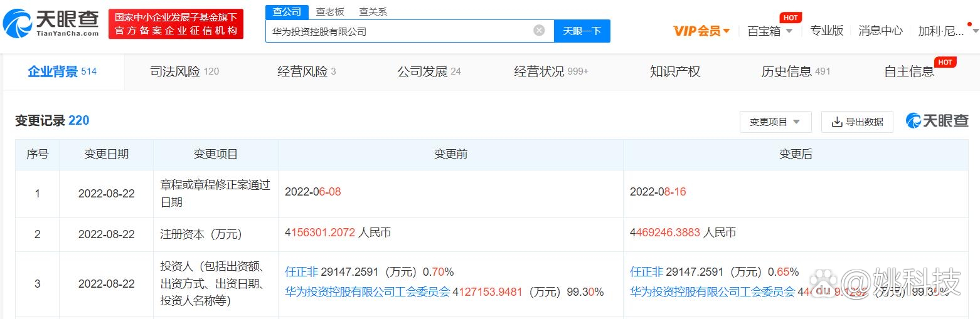Select the 自主信息 tab
Screen dimensions: 980x319
click(909, 71)
